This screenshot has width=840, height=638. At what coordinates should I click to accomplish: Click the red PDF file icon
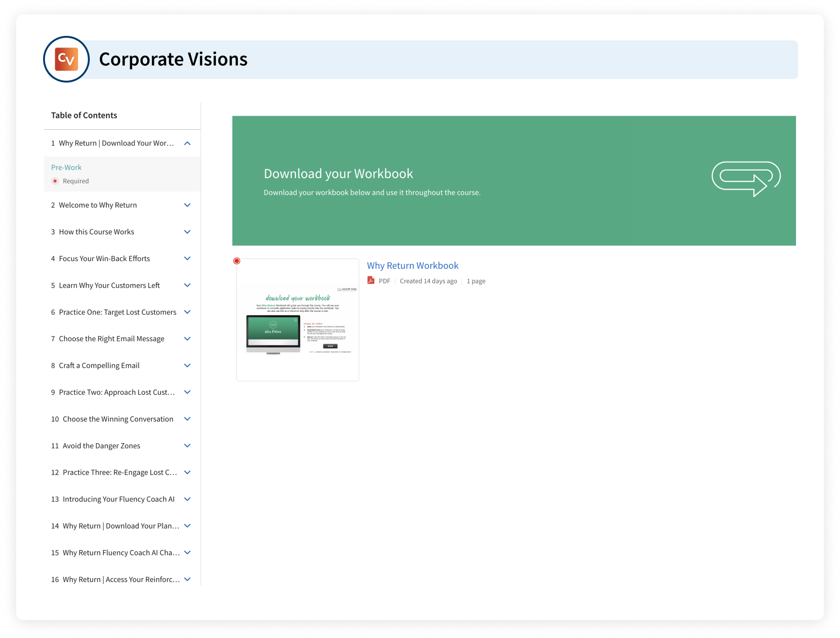click(x=371, y=280)
